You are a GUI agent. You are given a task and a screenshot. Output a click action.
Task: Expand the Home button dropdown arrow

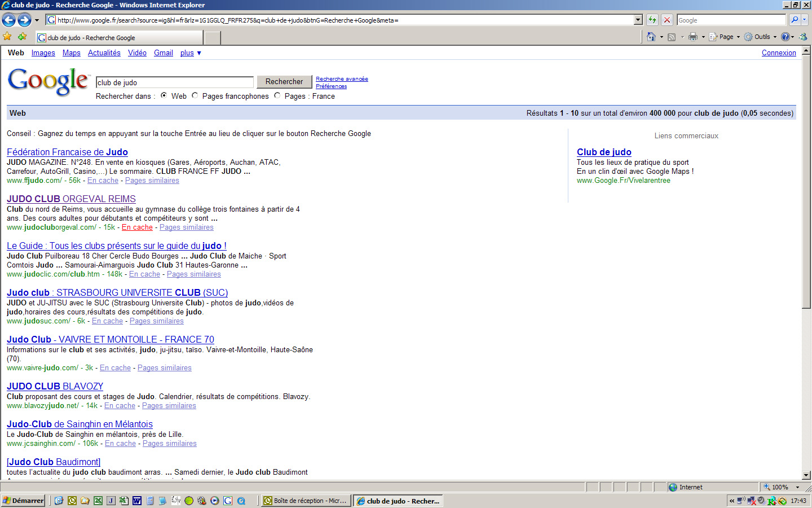point(661,37)
